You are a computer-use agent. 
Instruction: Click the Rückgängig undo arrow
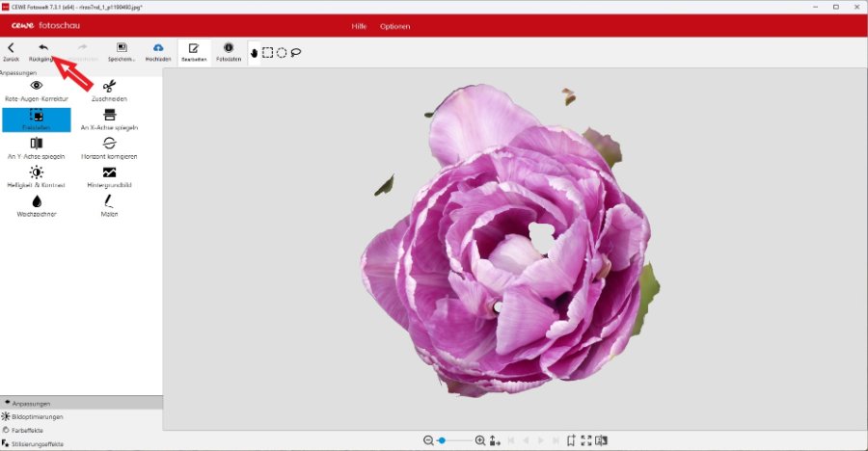42,49
